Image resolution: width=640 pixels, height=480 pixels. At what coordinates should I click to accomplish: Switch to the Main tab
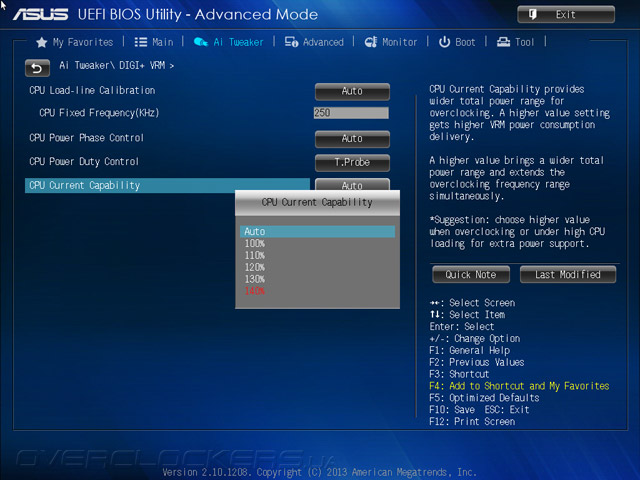coord(162,42)
